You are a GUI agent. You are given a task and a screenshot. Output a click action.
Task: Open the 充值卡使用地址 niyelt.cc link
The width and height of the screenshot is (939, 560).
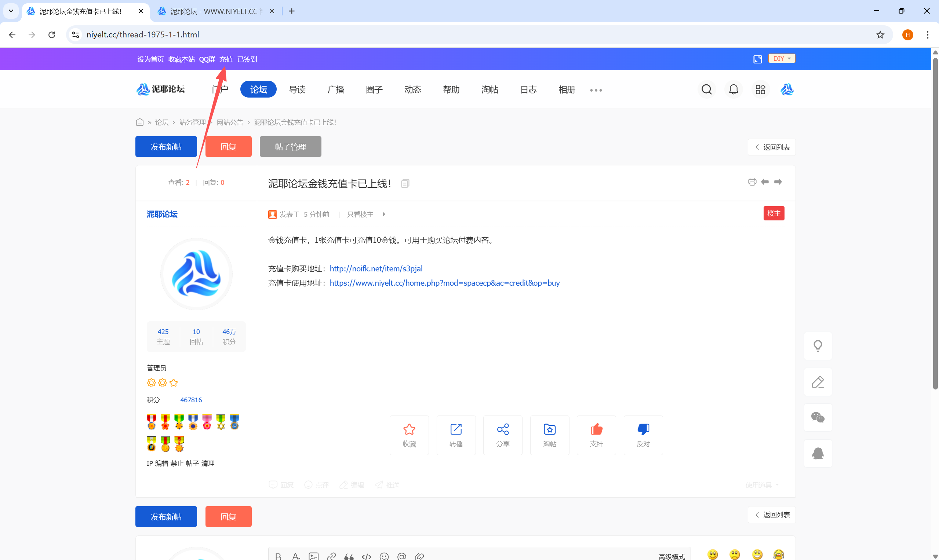click(x=444, y=283)
